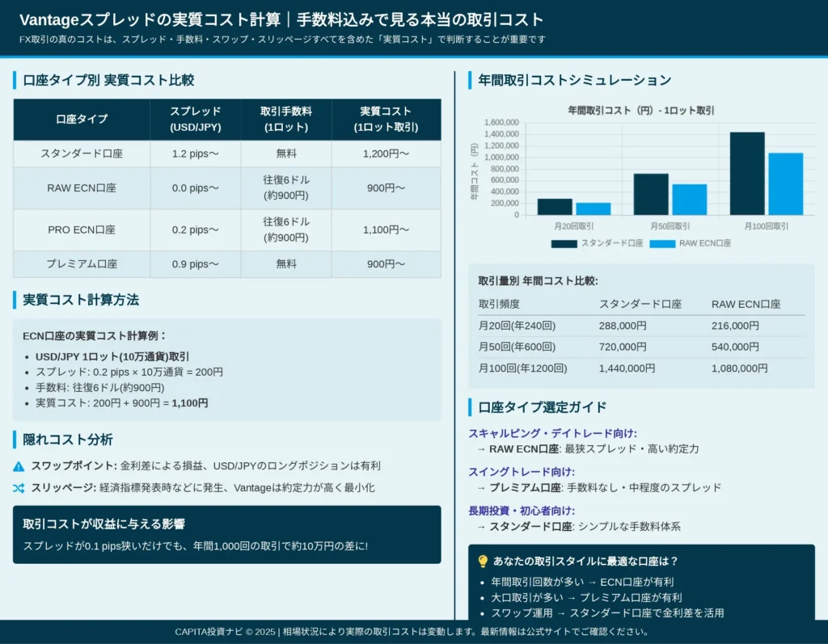Click the 年間取引コストシミュレーション heading

[575, 80]
